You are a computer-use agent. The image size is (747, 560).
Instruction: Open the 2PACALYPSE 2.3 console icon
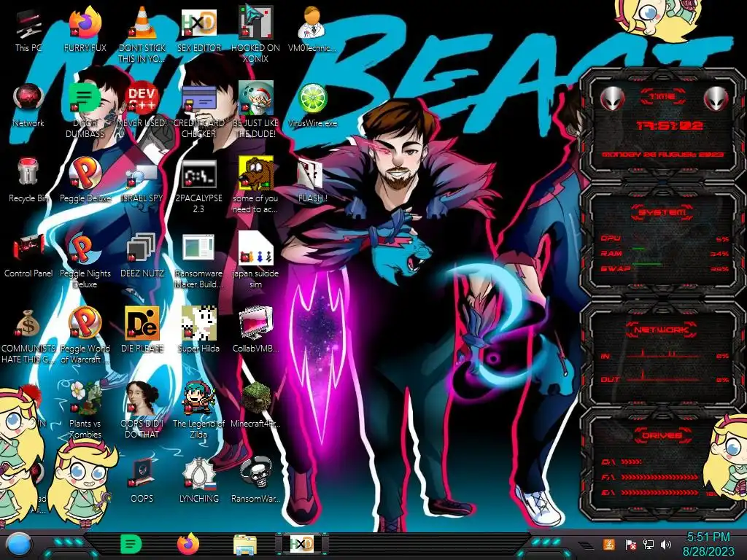[x=198, y=174]
